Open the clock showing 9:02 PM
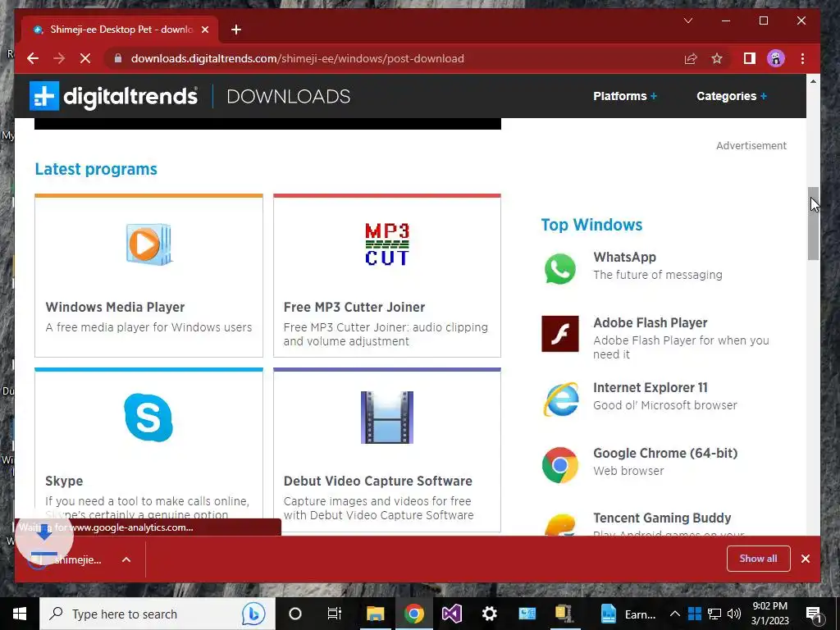Screen dimensions: 840x630 point(769,613)
